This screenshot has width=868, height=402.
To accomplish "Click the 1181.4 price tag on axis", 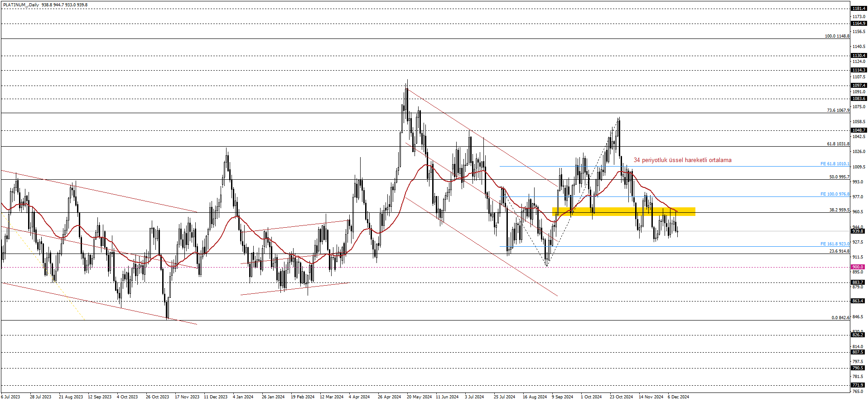I will 858,9.
